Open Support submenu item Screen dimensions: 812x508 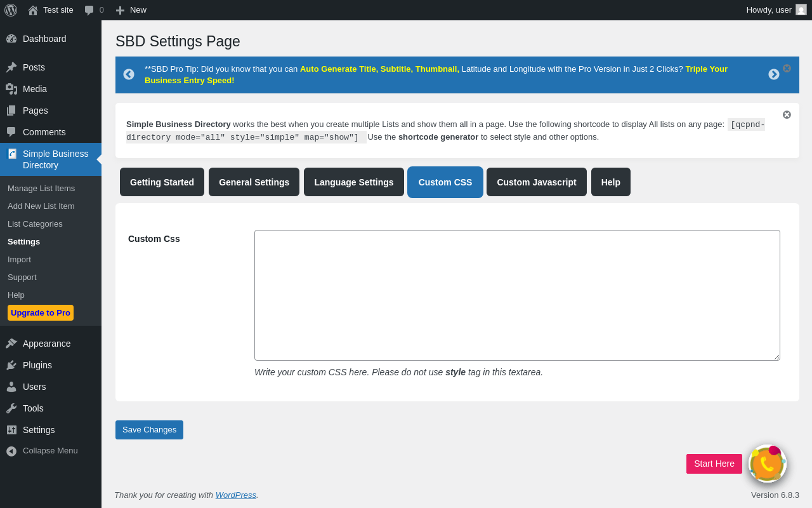pyautogui.click(x=22, y=277)
